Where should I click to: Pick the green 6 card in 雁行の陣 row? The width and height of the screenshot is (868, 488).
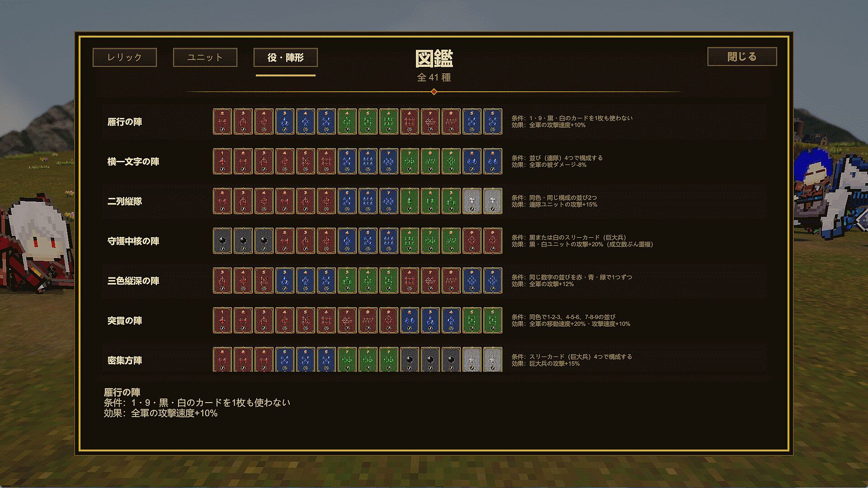(389, 122)
